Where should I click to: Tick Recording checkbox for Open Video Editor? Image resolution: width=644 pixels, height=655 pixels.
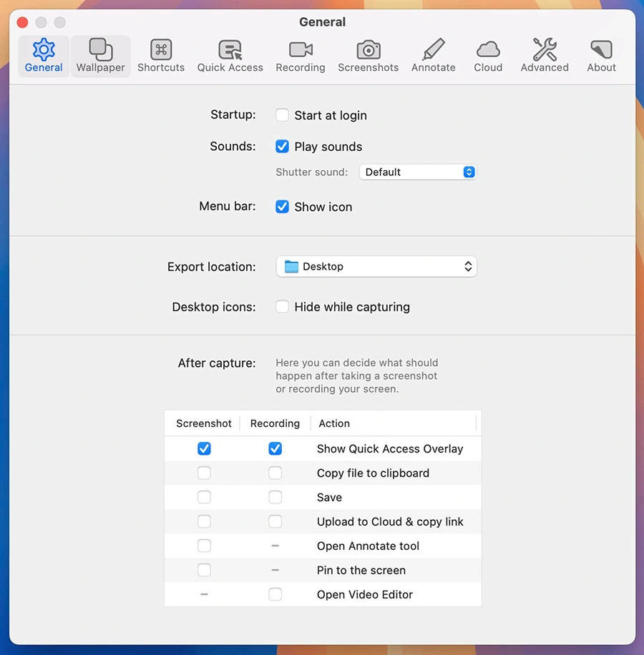(x=275, y=595)
